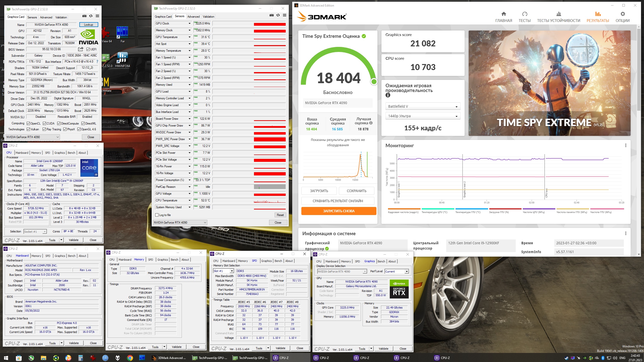Switch to the Validation tab in the GPU-Z Sensors window
The height and width of the screenshot is (362, 644).
(x=208, y=17)
